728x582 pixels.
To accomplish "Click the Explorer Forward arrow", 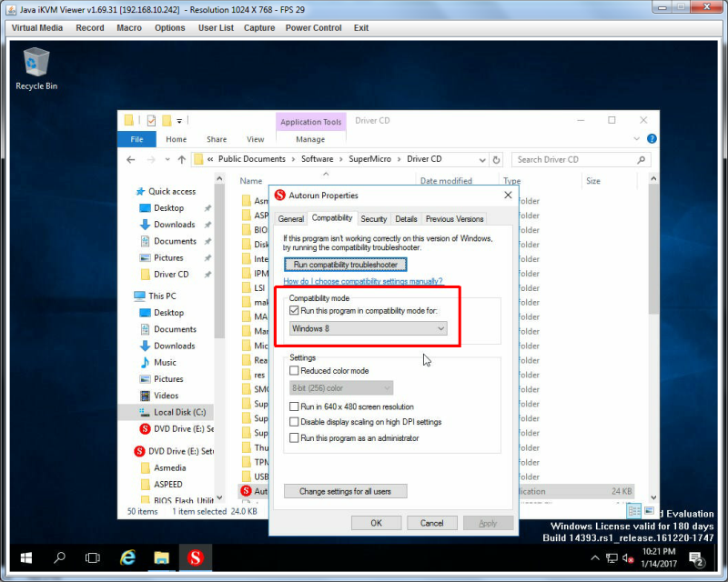I will [x=151, y=160].
